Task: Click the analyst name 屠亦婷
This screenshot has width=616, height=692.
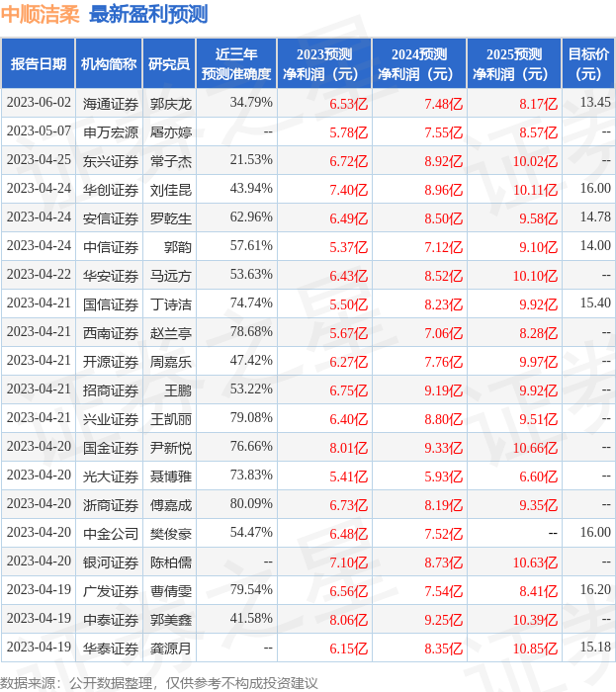Action: (x=171, y=132)
